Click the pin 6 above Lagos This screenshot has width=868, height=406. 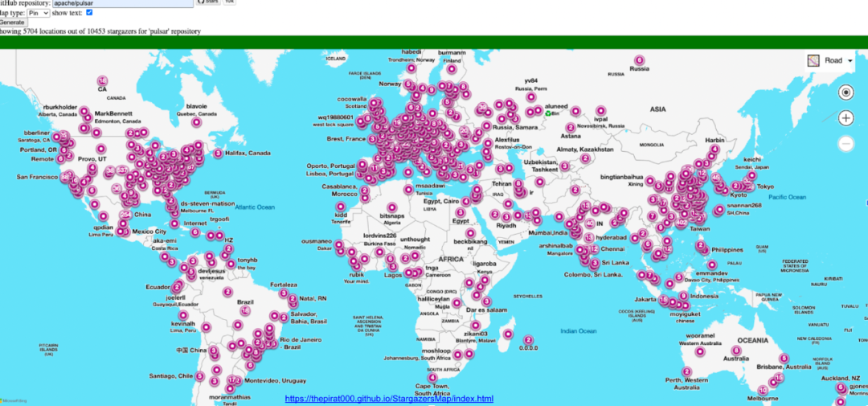pyautogui.click(x=391, y=259)
